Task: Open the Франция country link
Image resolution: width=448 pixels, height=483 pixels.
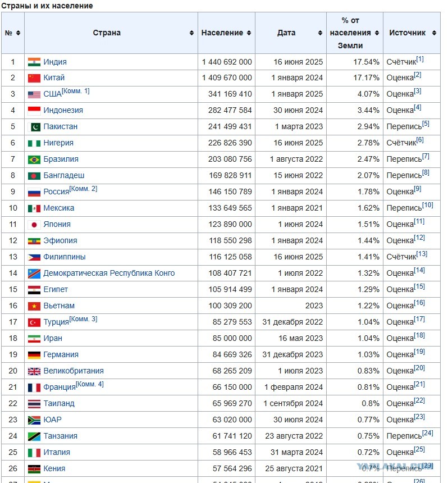Action: coord(60,387)
